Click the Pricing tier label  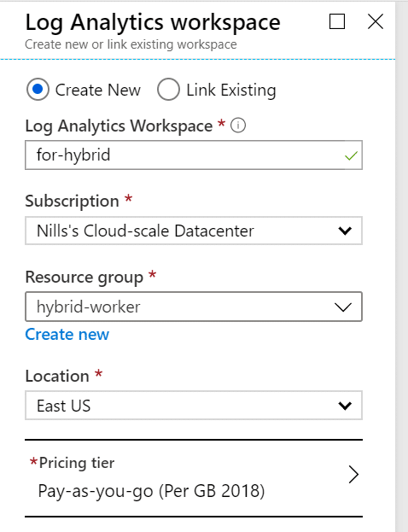click(77, 463)
